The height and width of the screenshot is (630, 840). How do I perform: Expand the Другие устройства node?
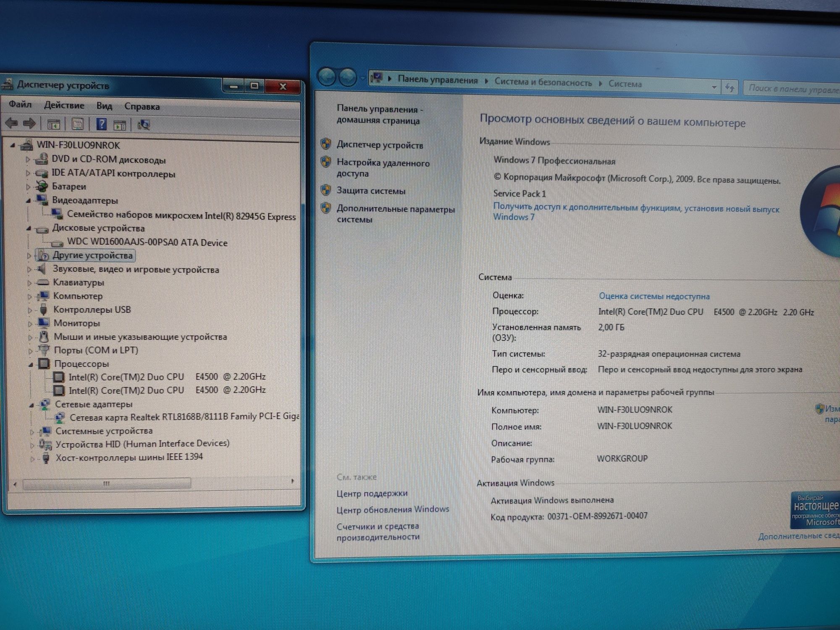pos(29,255)
